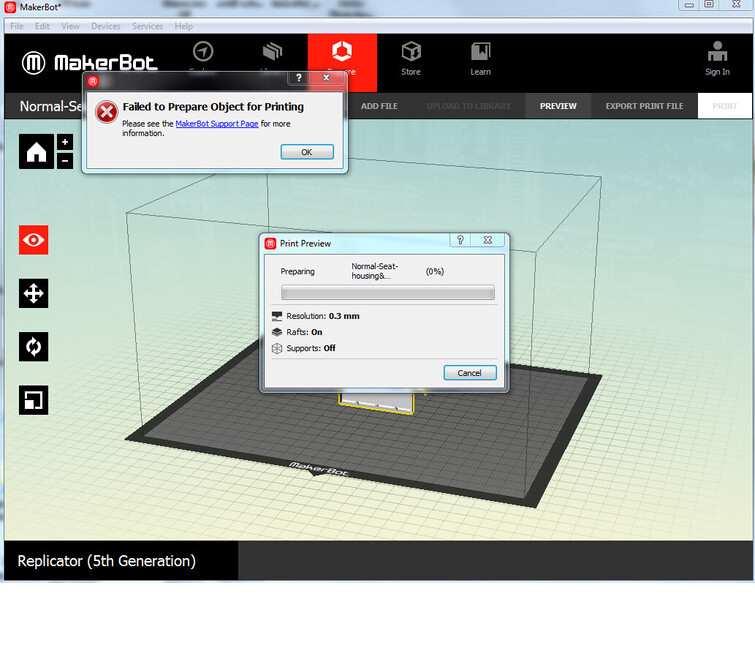Click the 'Rafts: On' text

coord(304,332)
